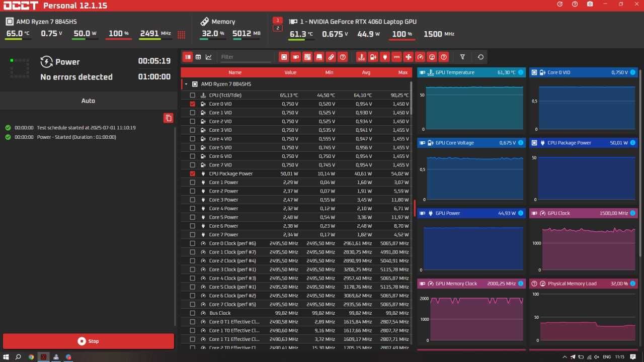The height and width of the screenshot is (362, 644).
Task: Toggle the GPU sensor filter icon
Action: [296, 57]
